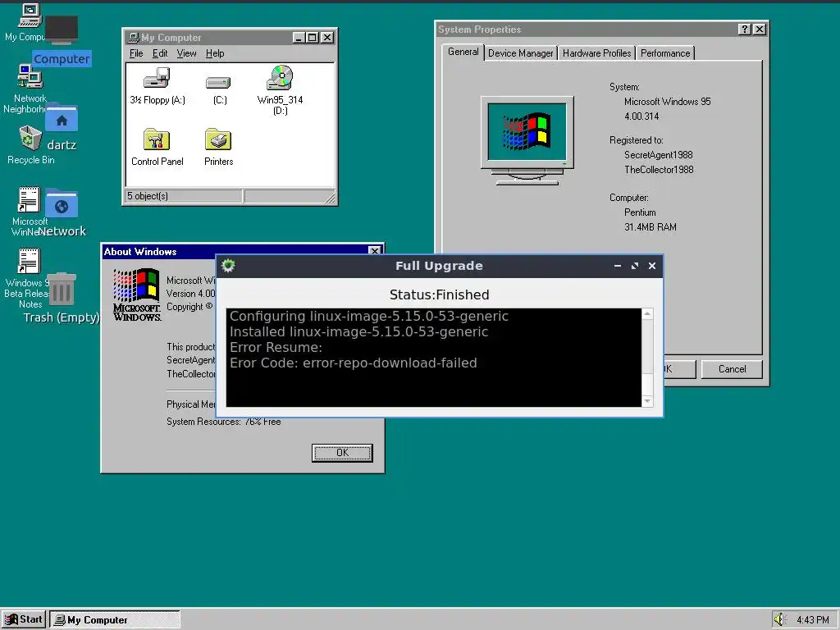Open the Help menu in My Computer
The image size is (840, 630).
tap(215, 53)
